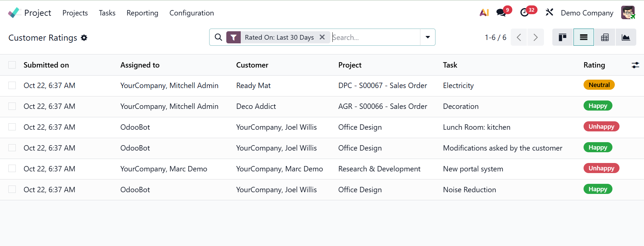Open the Configuration menu

191,13
